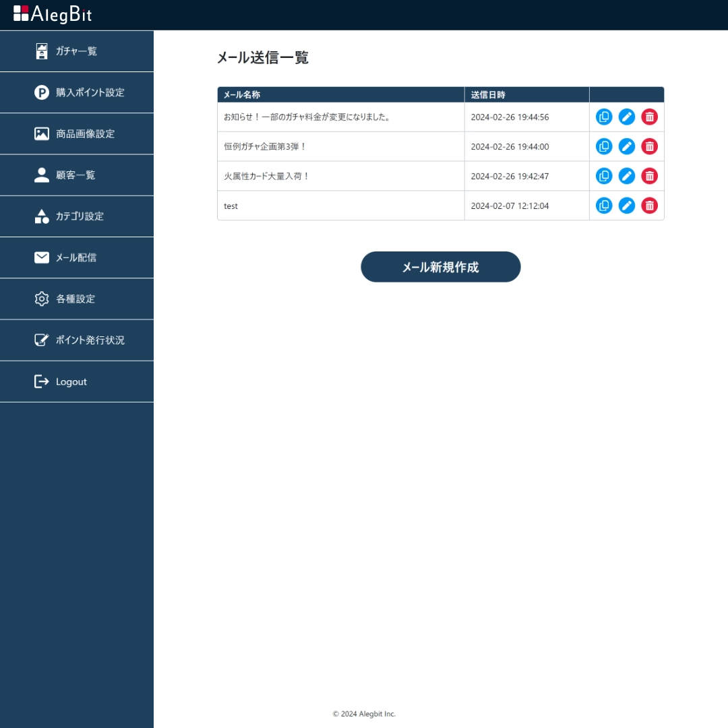Select Logout in the sidebar

click(77, 382)
